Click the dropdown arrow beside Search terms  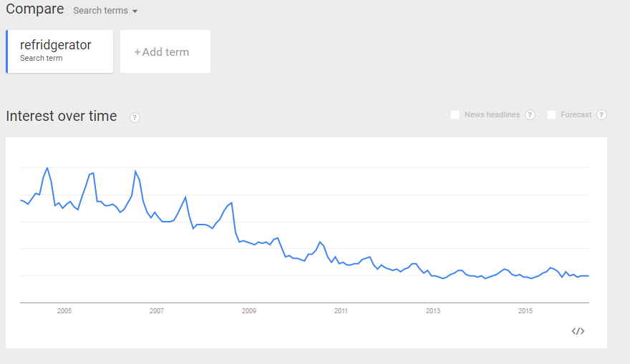(135, 11)
